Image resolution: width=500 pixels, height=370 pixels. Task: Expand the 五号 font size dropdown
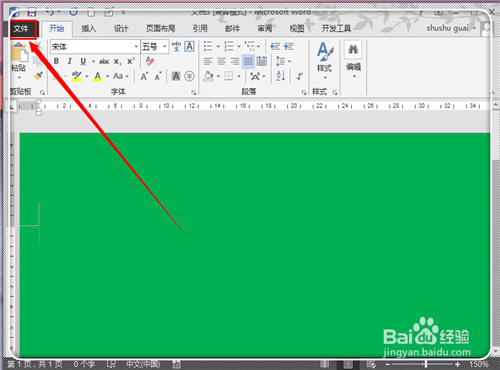pyautogui.click(x=164, y=47)
